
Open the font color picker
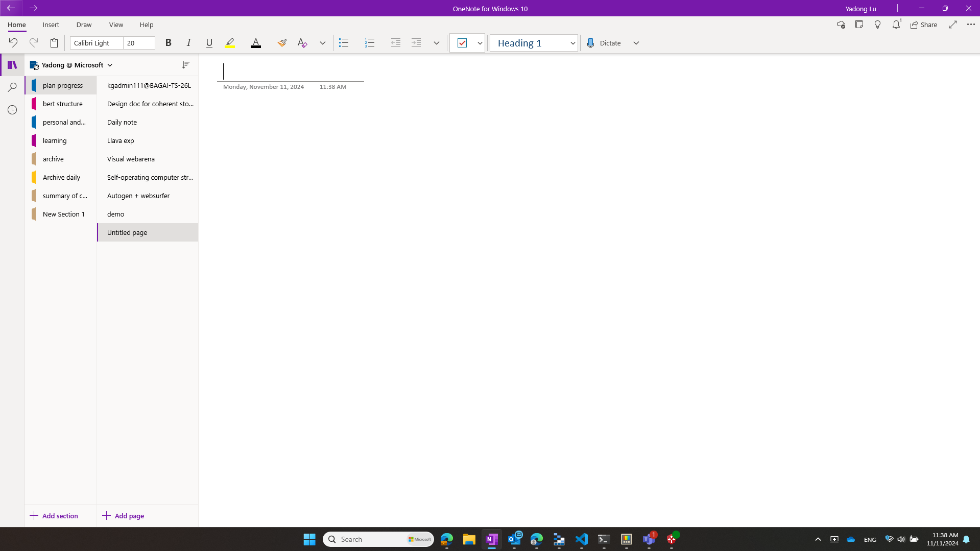click(255, 43)
